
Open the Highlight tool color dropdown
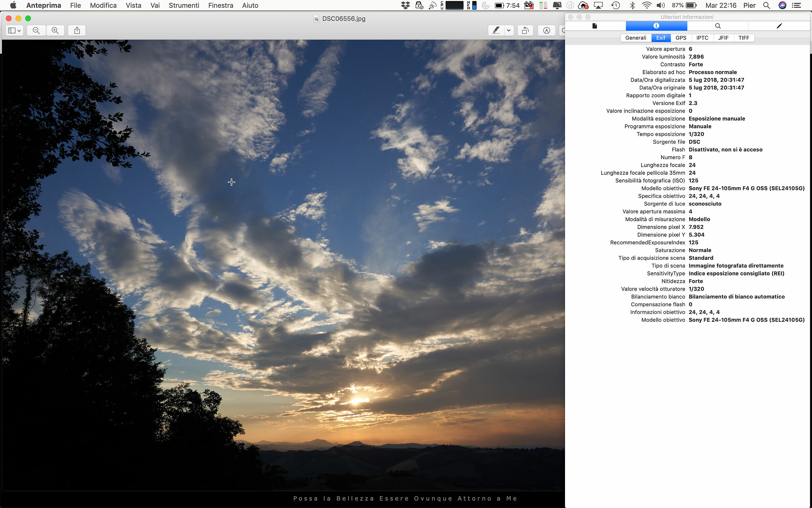coord(508,30)
